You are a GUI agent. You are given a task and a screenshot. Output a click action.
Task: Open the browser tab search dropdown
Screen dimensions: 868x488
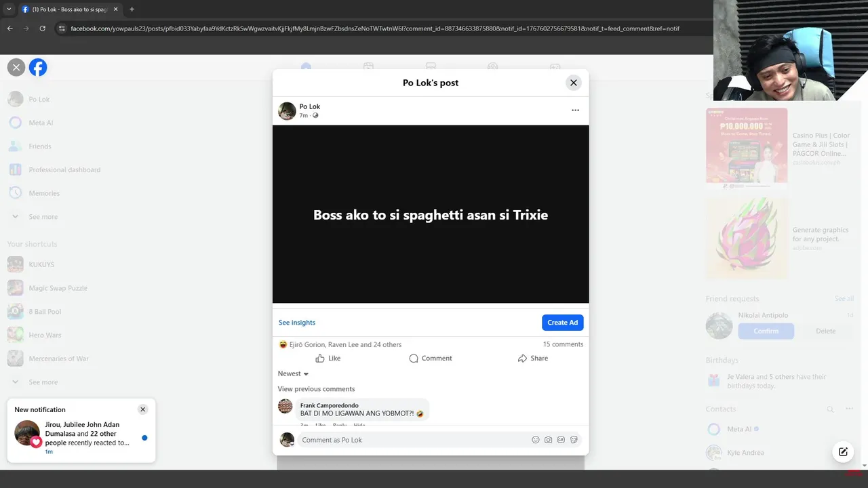pos(9,9)
